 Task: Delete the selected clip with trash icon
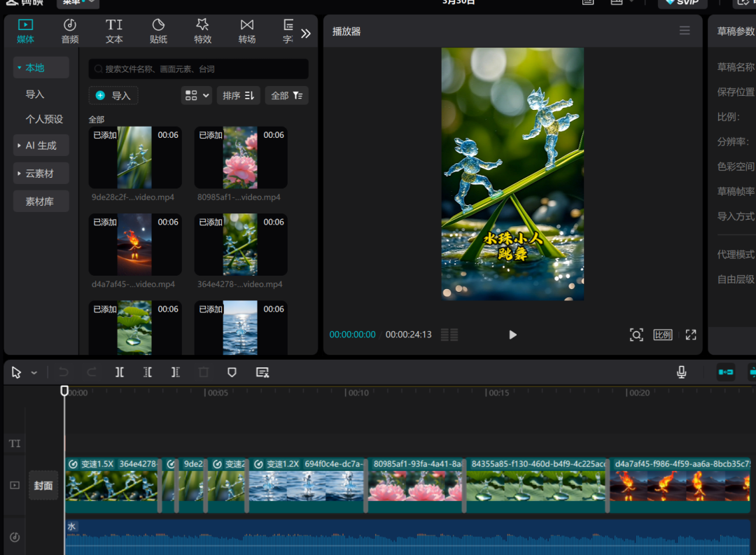pyautogui.click(x=204, y=372)
